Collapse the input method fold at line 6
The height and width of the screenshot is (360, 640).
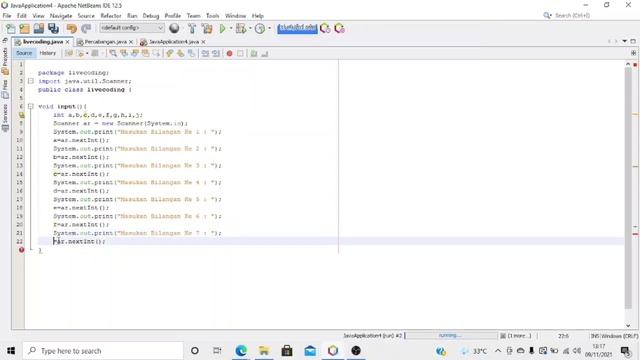31,107
